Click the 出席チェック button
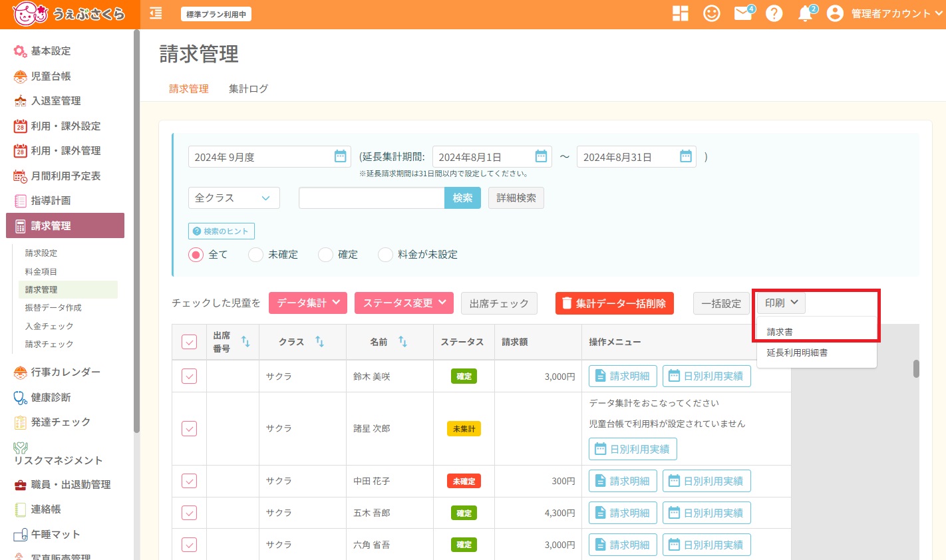The height and width of the screenshot is (560, 946). coord(499,303)
